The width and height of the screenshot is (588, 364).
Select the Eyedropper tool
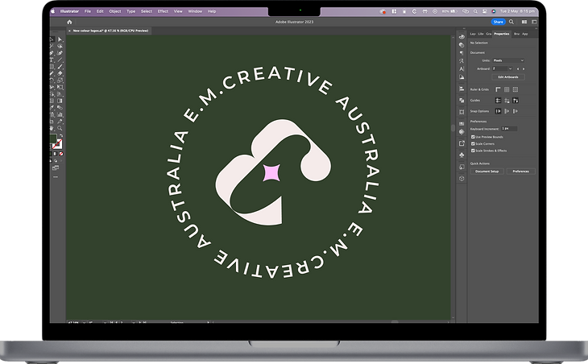[x=52, y=108]
